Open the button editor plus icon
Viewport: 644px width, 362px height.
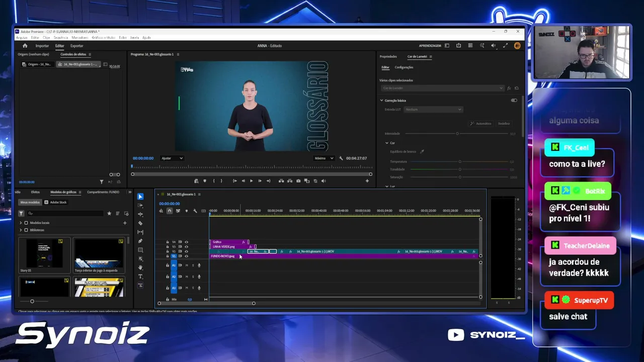point(367,181)
